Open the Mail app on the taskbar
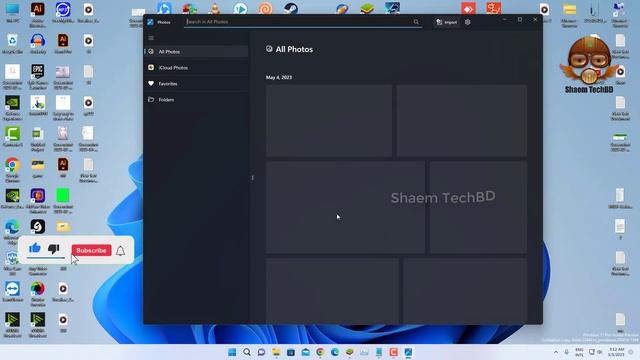Image resolution: width=640 pixels, height=360 pixels. pos(306,352)
